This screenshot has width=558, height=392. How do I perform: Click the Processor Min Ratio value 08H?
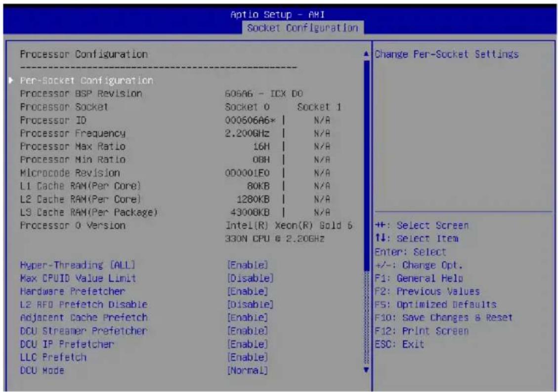tap(261, 160)
